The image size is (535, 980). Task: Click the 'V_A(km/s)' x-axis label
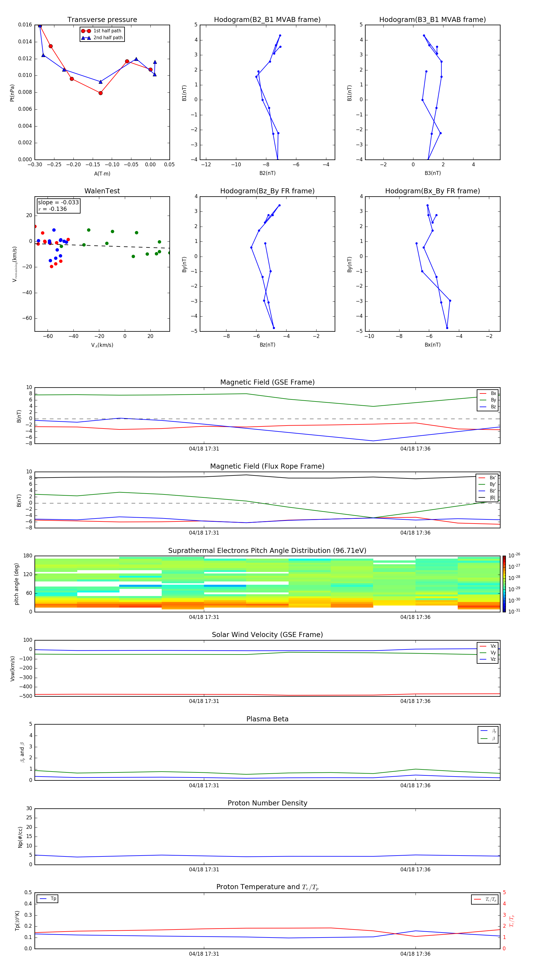tap(102, 345)
